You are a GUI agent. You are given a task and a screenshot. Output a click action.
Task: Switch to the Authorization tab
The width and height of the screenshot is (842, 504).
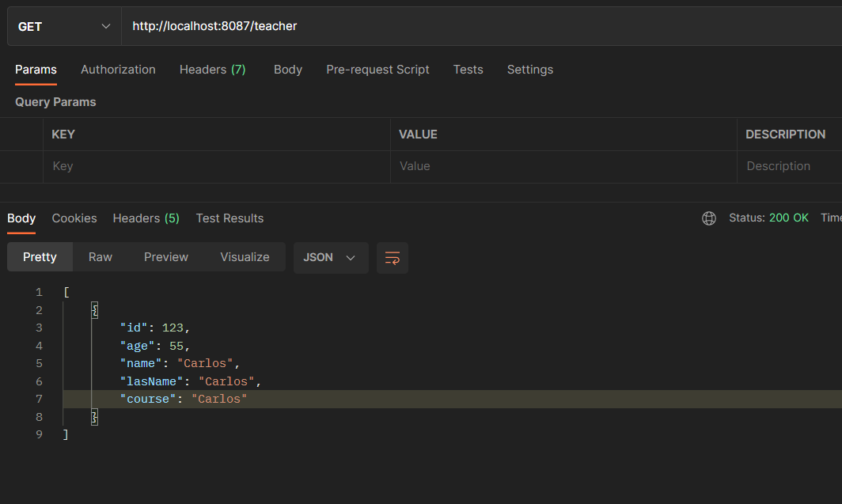(x=118, y=70)
